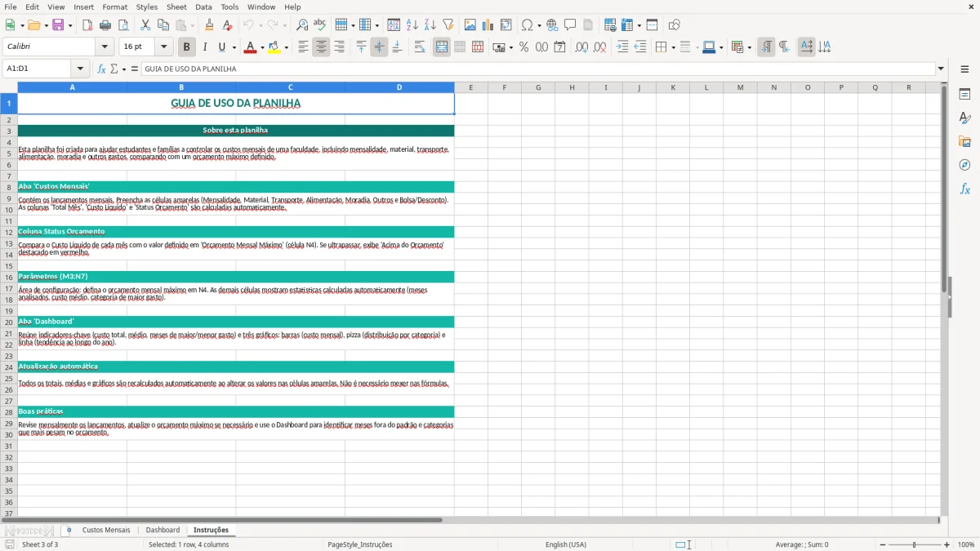This screenshot has height=551, width=980.
Task: Click zoom in plus button
Action: [x=947, y=544]
